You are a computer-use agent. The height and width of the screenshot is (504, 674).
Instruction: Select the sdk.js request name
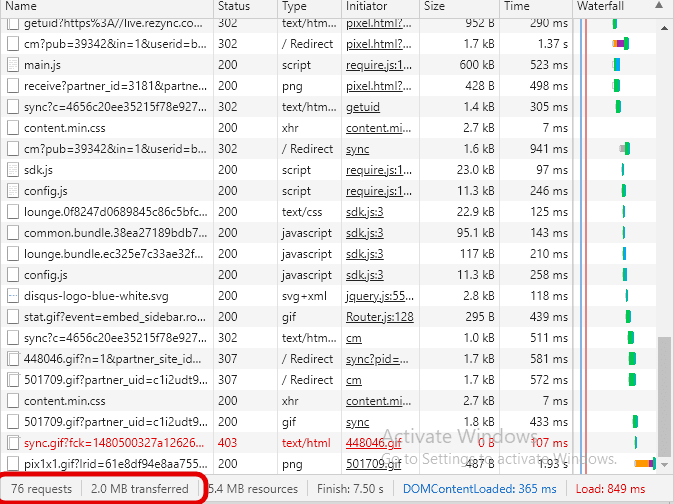(38, 170)
